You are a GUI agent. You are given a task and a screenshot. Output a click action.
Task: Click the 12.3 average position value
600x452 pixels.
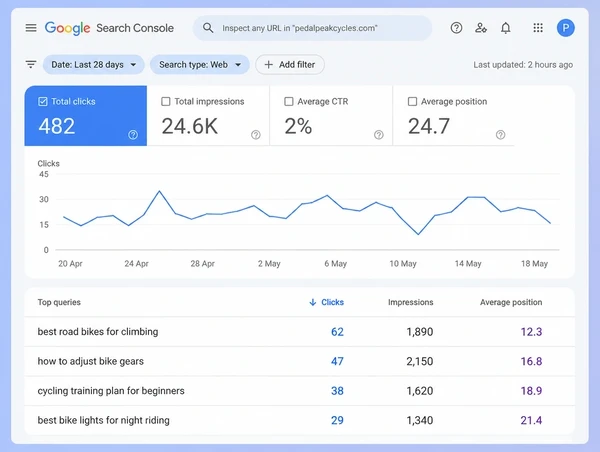pyautogui.click(x=531, y=332)
